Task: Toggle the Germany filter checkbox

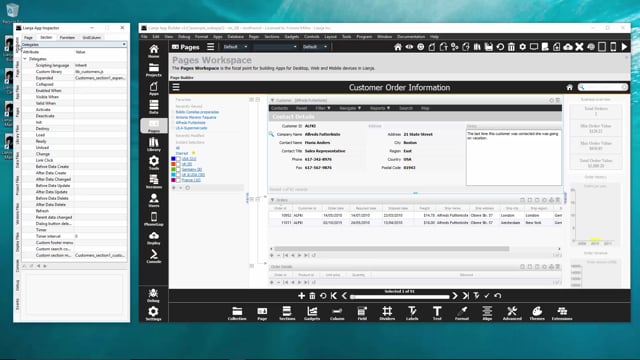Action: 178,169
